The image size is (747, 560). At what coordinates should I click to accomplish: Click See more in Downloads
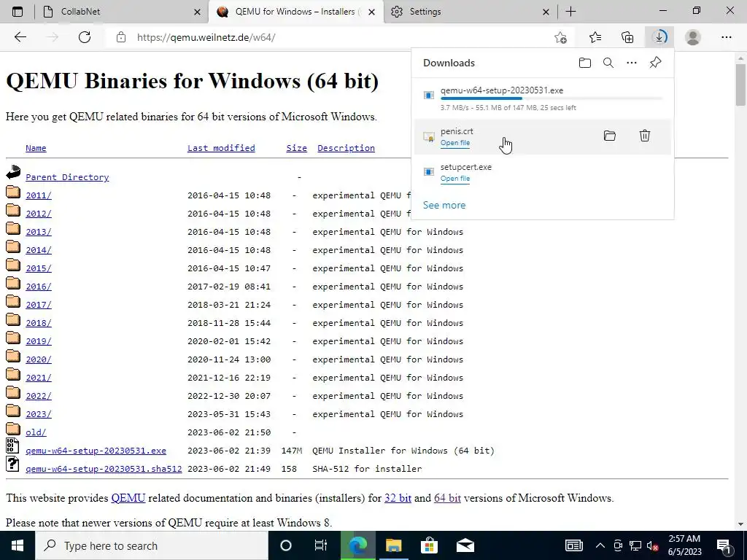(x=444, y=205)
